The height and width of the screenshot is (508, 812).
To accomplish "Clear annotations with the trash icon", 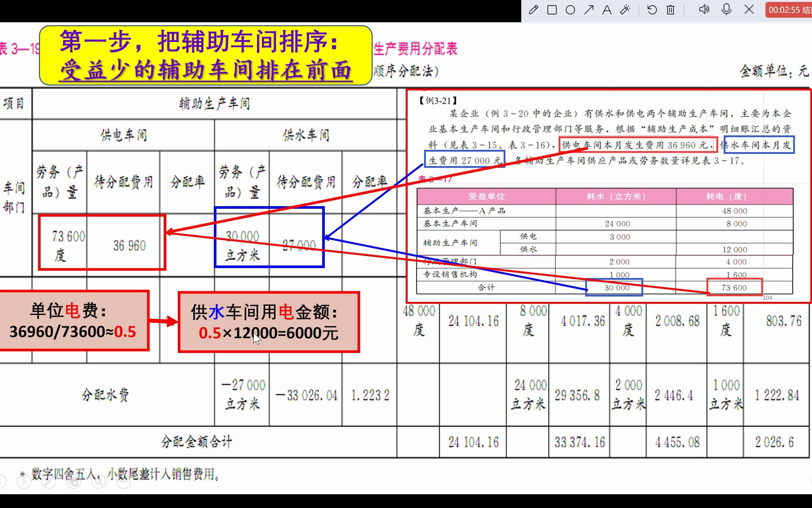I will pos(671,10).
